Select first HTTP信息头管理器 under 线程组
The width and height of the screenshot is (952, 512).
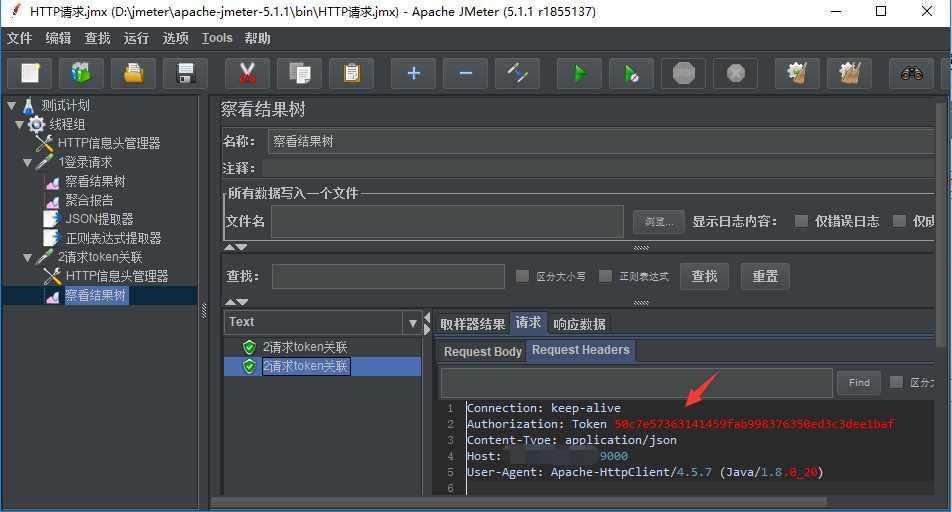click(98, 143)
